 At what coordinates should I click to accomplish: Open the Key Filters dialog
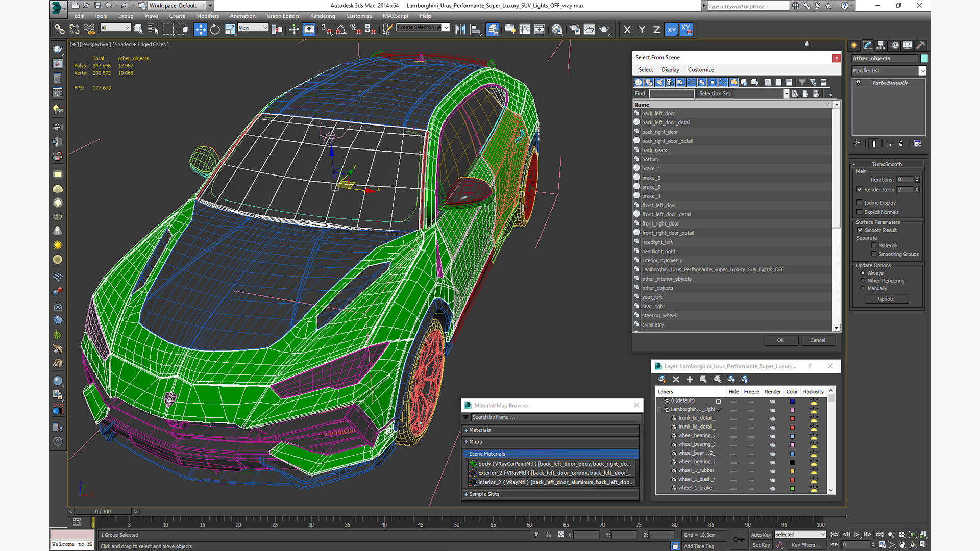[x=805, y=545]
